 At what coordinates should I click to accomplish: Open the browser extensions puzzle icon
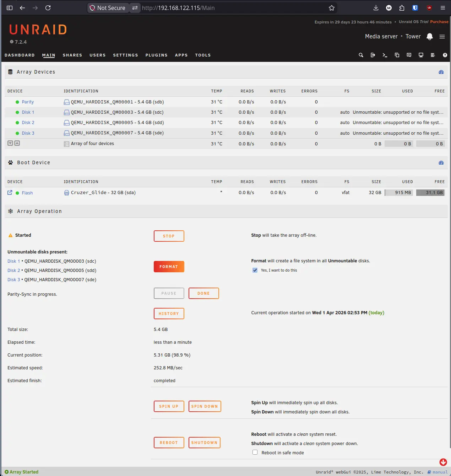point(402,8)
